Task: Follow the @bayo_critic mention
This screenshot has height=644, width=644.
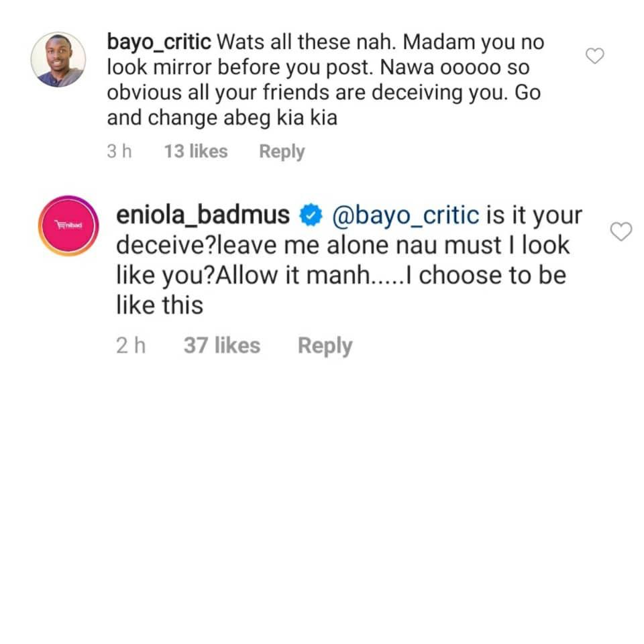Action: coord(405,215)
